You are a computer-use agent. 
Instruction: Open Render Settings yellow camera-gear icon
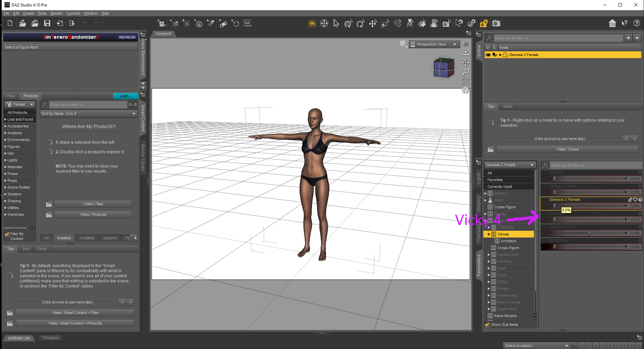(484, 23)
